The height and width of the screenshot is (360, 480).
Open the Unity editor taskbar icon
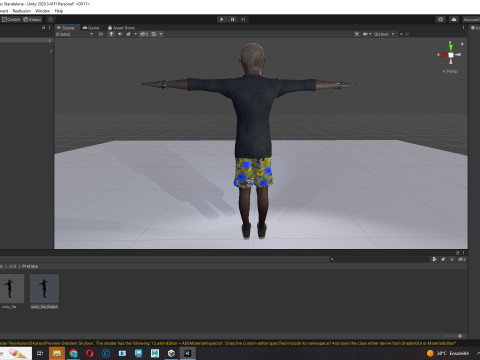pos(188,353)
